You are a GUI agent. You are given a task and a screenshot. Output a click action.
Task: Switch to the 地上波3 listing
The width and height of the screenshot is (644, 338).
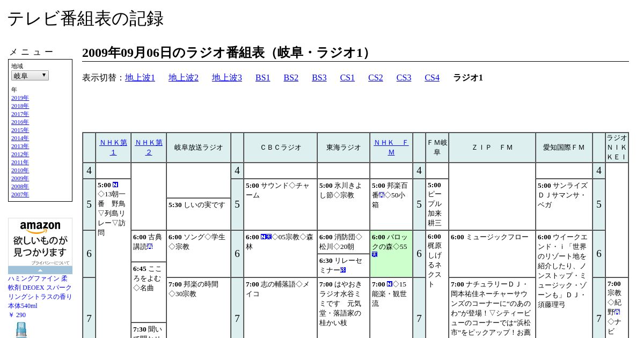click(227, 78)
